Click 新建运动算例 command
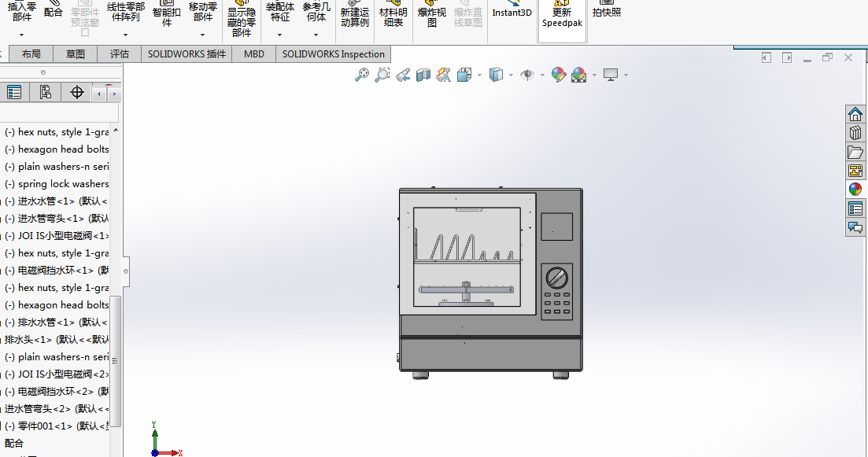 pos(355,15)
